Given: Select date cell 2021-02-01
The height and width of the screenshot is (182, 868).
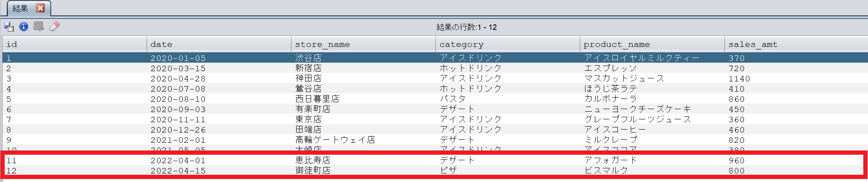Looking at the screenshot, I should [178, 140].
